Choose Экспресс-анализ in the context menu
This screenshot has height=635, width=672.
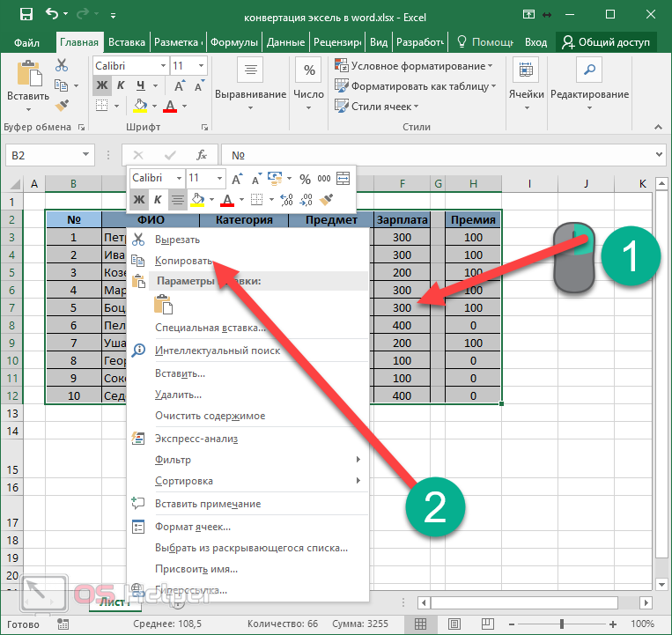(x=248, y=439)
